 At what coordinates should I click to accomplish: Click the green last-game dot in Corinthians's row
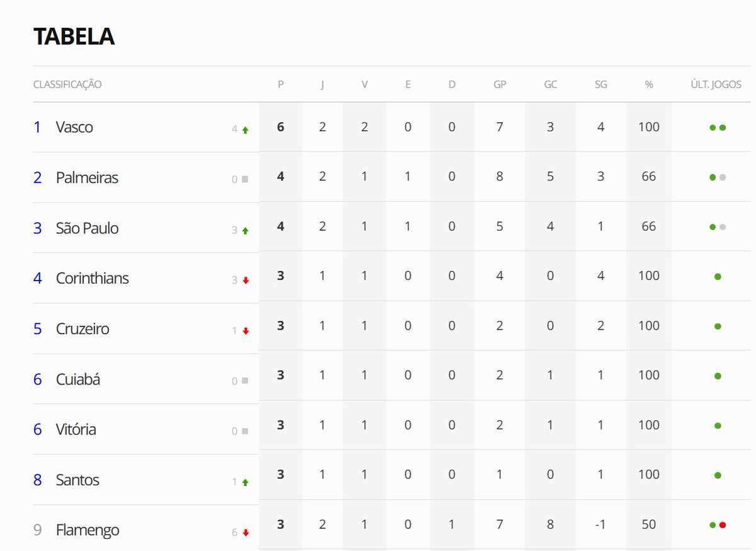(718, 276)
